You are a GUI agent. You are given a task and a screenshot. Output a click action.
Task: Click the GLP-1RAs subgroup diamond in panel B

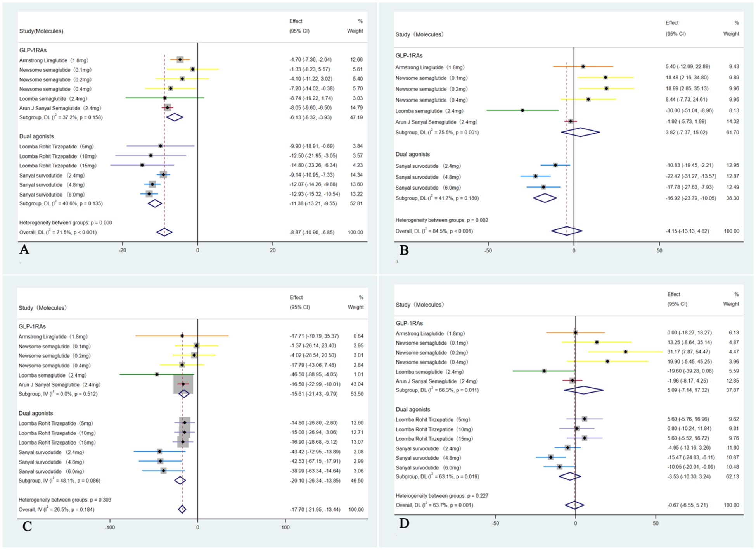[x=580, y=132]
